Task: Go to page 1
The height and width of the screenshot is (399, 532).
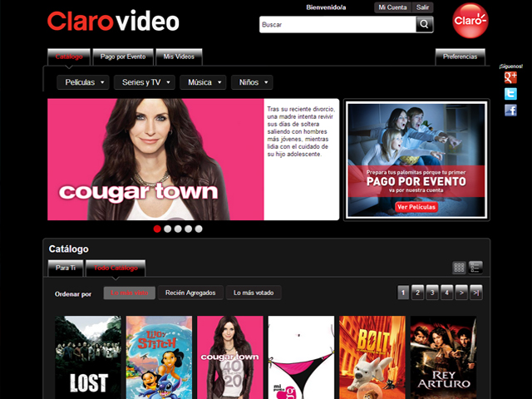Action: pos(403,293)
